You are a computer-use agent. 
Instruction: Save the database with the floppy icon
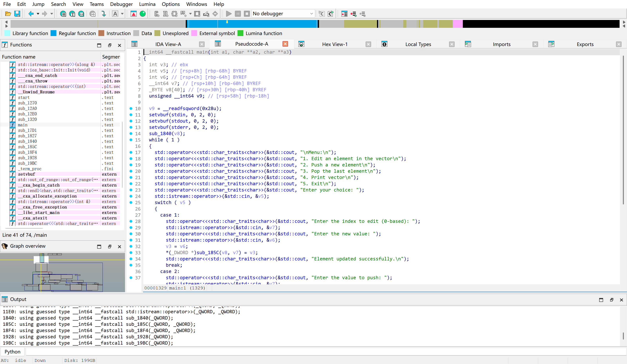[17, 14]
